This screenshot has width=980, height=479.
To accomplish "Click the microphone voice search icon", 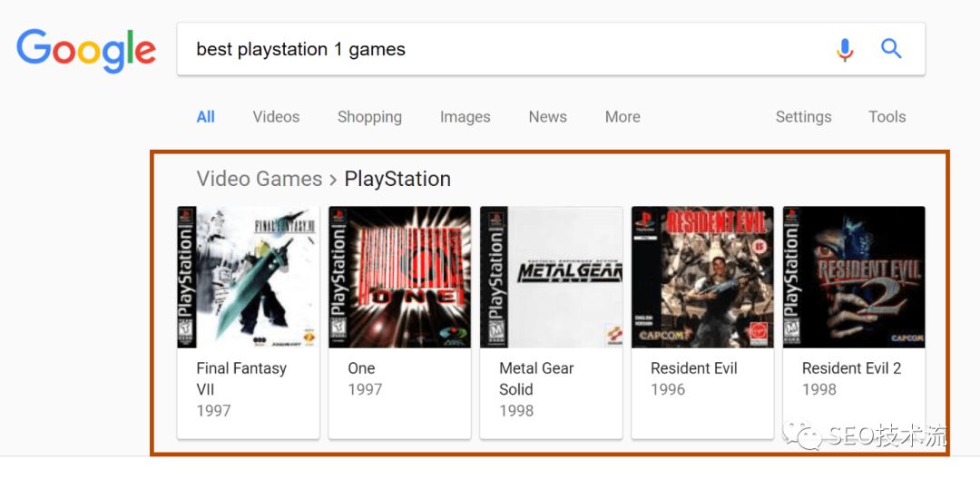I will [845, 49].
